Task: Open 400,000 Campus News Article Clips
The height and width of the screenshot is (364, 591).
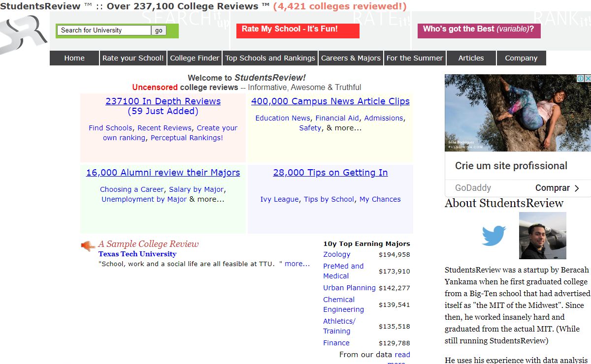Action: point(330,101)
